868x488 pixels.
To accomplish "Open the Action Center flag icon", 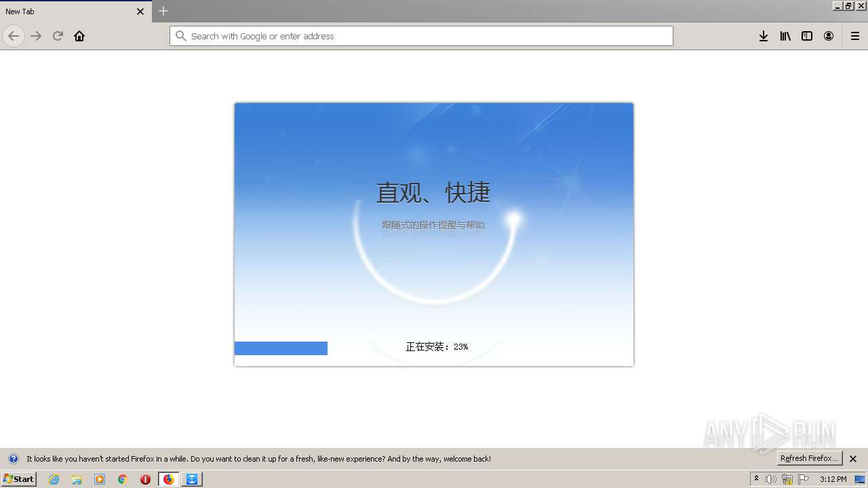I will point(804,479).
